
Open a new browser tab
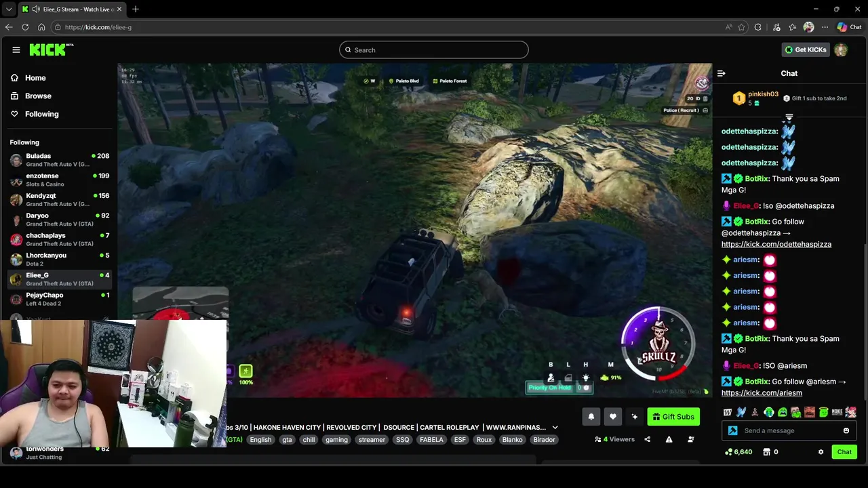pos(136,9)
